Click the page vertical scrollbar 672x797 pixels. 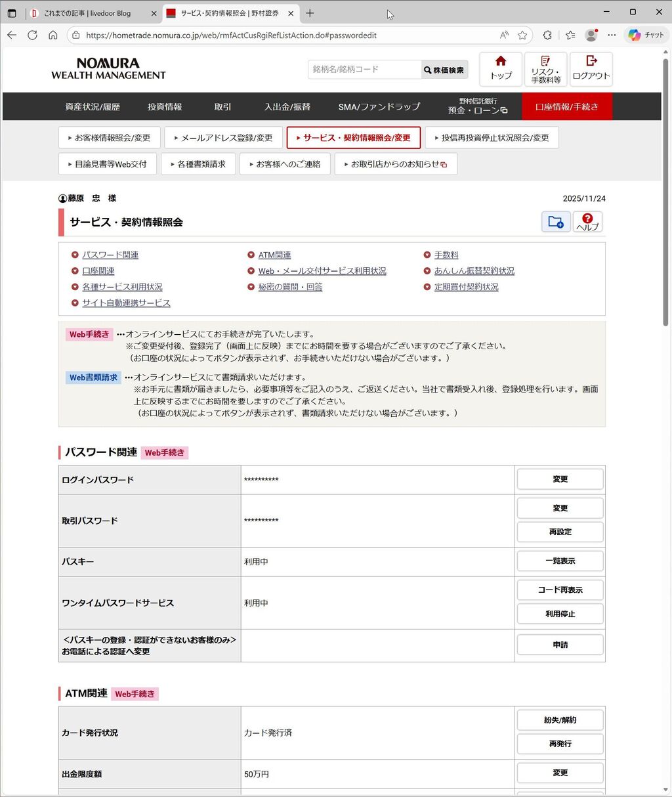pyautogui.click(x=665, y=194)
